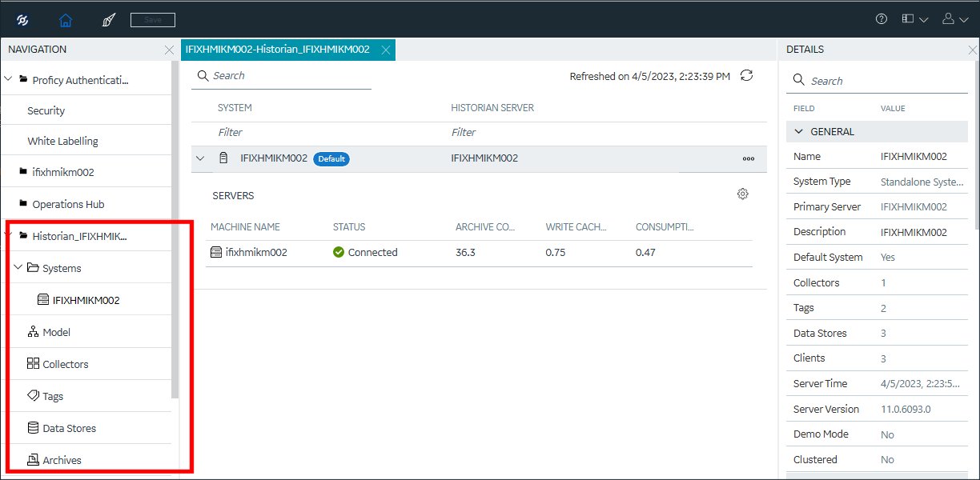This screenshot has height=480, width=980.
Task: Open Servers table settings gear
Action: point(743,194)
